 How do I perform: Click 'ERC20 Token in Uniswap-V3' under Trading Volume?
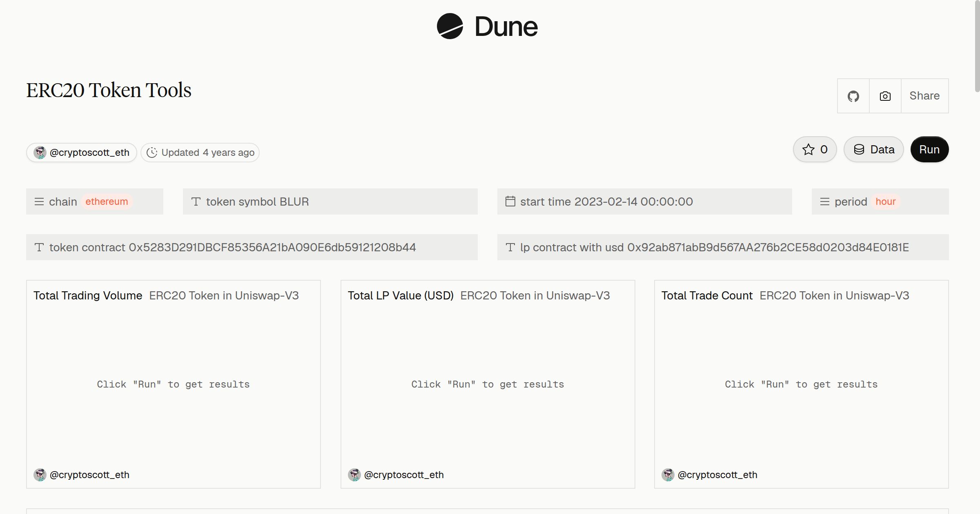(x=224, y=295)
